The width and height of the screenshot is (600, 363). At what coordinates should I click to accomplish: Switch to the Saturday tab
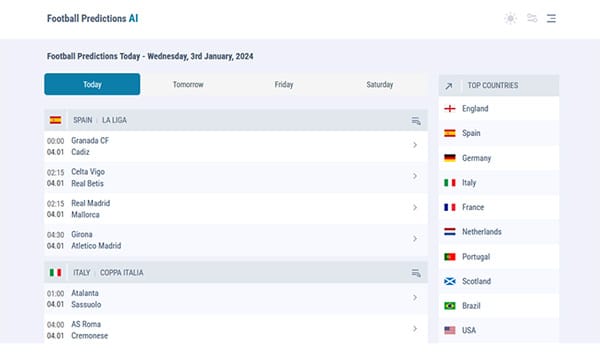click(380, 85)
